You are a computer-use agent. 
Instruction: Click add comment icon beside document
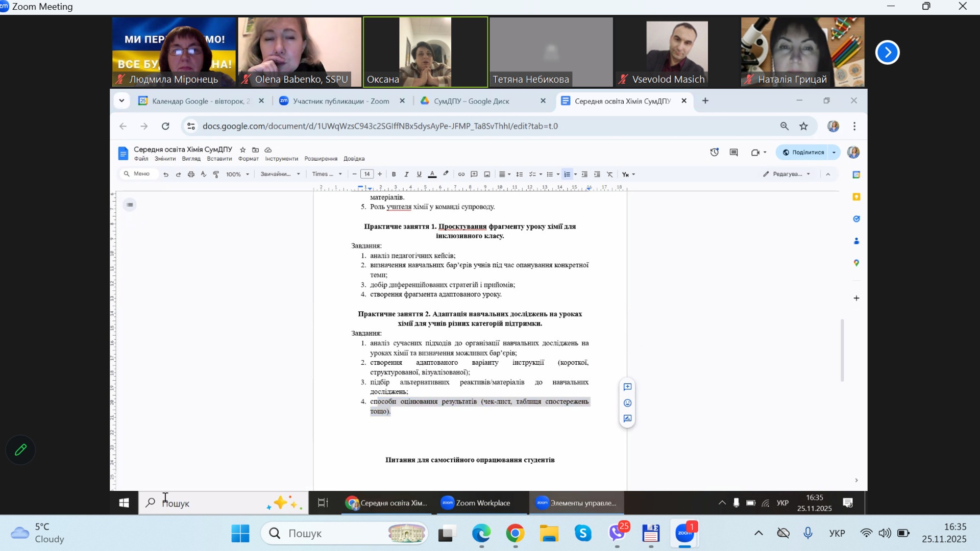(x=627, y=387)
